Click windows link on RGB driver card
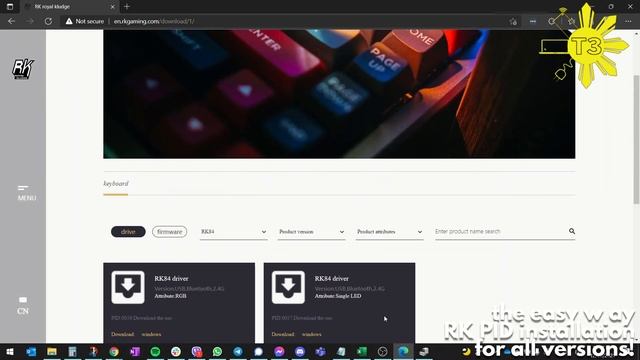The width and height of the screenshot is (640, 360). pyautogui.click(x=151, y=334)
